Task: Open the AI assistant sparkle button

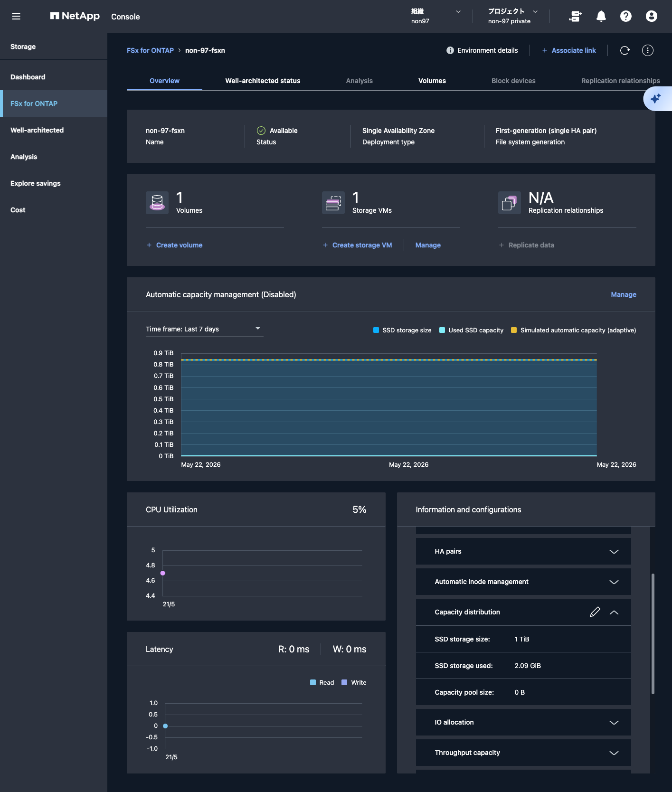Action: (657, 99)
